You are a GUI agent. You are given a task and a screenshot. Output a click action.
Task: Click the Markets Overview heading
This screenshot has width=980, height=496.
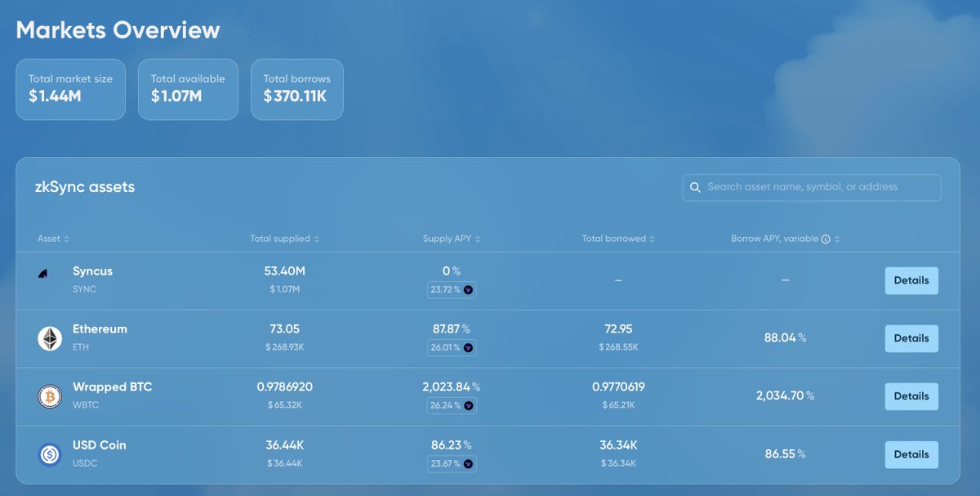point(118,30)
